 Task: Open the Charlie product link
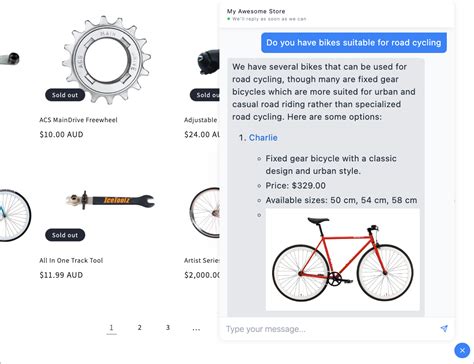click(x=263, y=138)
